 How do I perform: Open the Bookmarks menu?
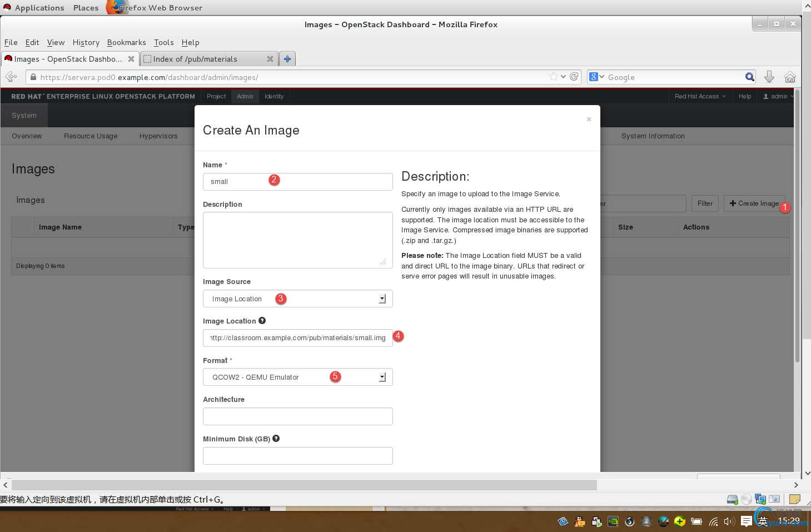(127, 42)
